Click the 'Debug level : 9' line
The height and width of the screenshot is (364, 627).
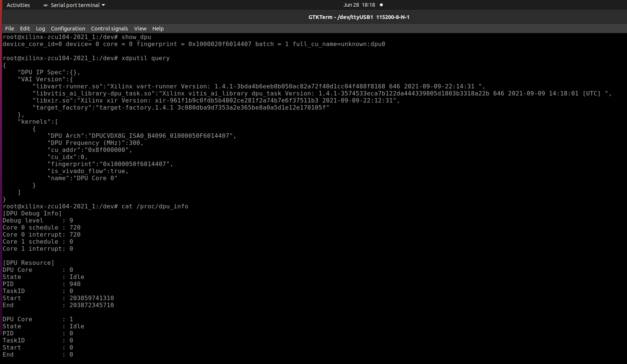click(38, 221)
